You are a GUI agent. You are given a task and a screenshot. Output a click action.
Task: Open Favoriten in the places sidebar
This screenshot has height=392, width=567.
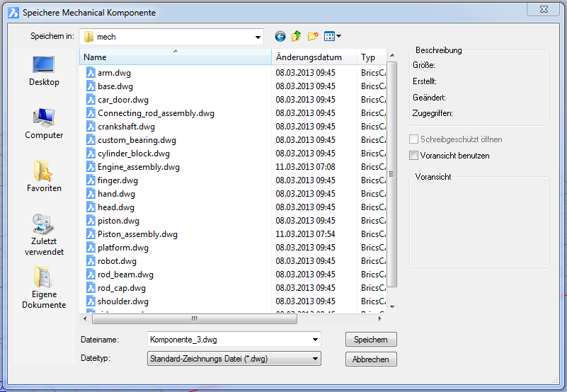44,177
